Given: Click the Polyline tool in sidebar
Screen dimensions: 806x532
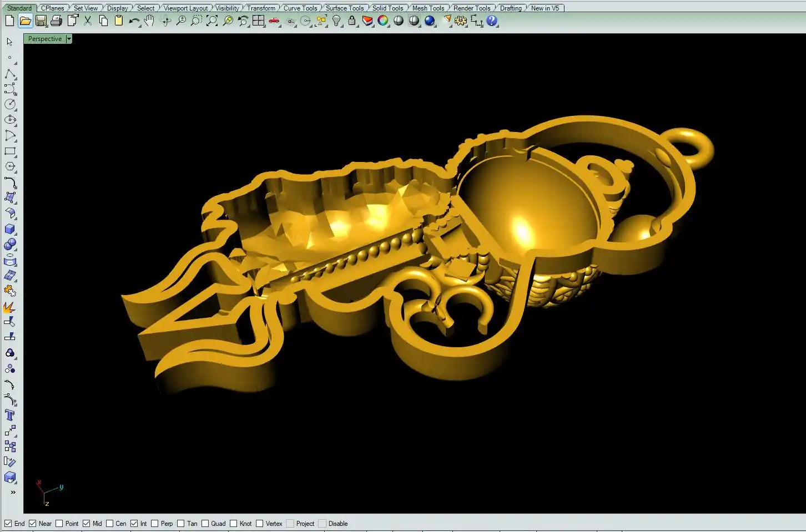Looking at the screenshot, I should pos(10,74).
